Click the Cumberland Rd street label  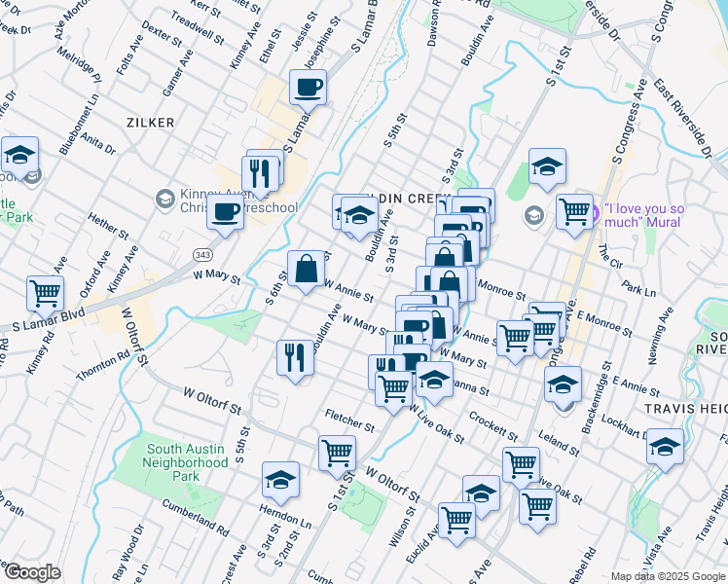(x=196, y=518)
